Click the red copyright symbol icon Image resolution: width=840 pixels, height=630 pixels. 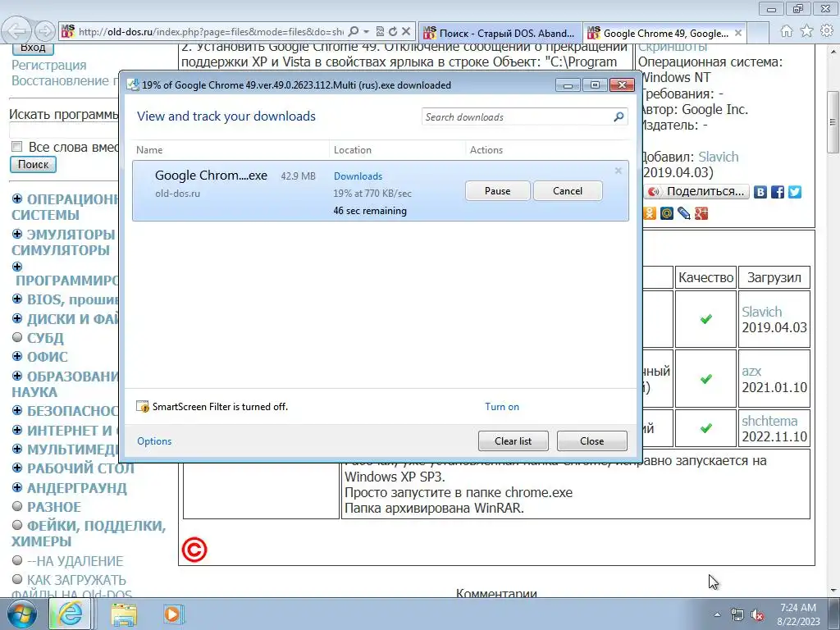(194, 550)
